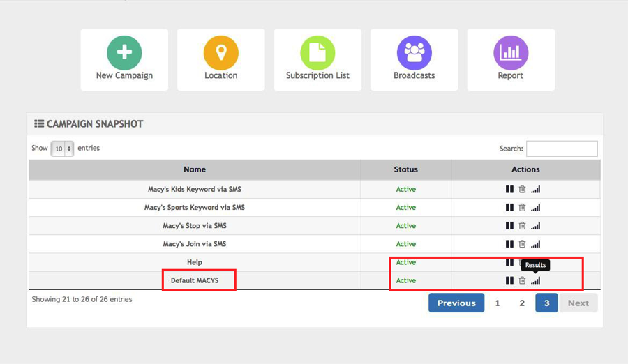The image size is (628, 364).
Task: Open the Subscription List document icon
Action: pyautogui.click(x=317, y=53)
